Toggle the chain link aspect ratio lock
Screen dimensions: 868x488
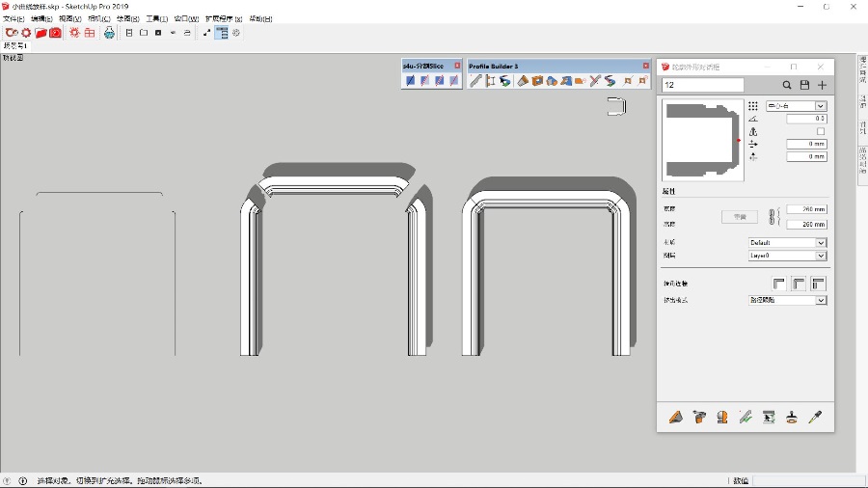(x=773, y=216)
